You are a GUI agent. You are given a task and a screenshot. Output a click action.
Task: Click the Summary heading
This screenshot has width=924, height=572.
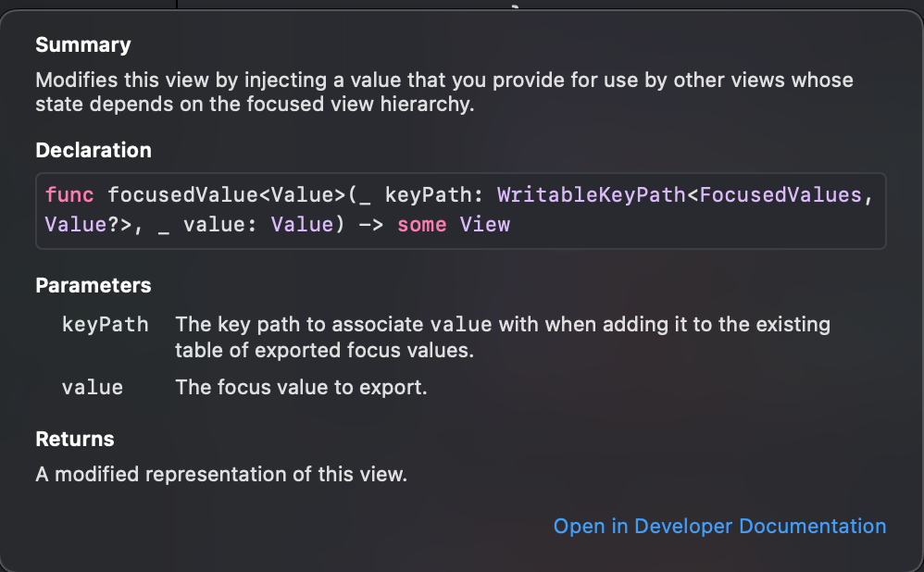coord(83,44)
